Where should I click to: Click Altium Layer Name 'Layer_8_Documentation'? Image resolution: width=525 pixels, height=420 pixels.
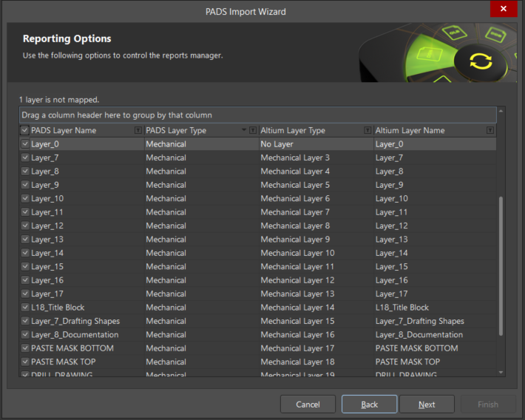tap(435, 334)
